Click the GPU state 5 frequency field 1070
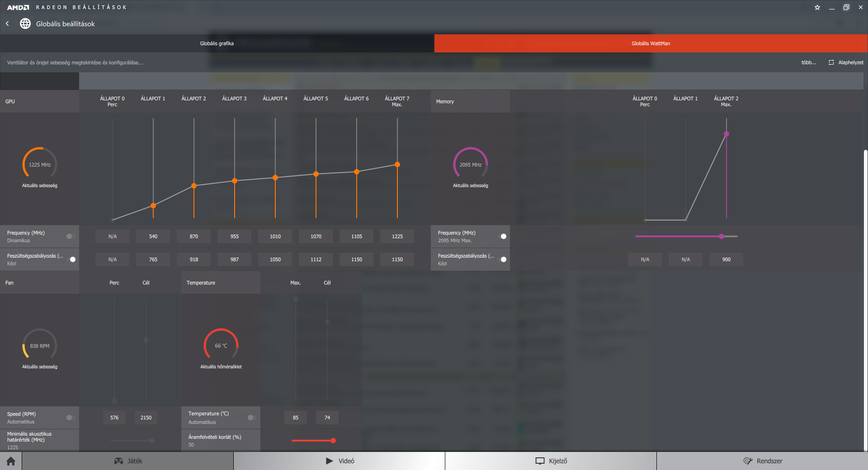Image resolution: width=868 pixels, height=470 pixels. pyautogui.click(x=316, y=236)
